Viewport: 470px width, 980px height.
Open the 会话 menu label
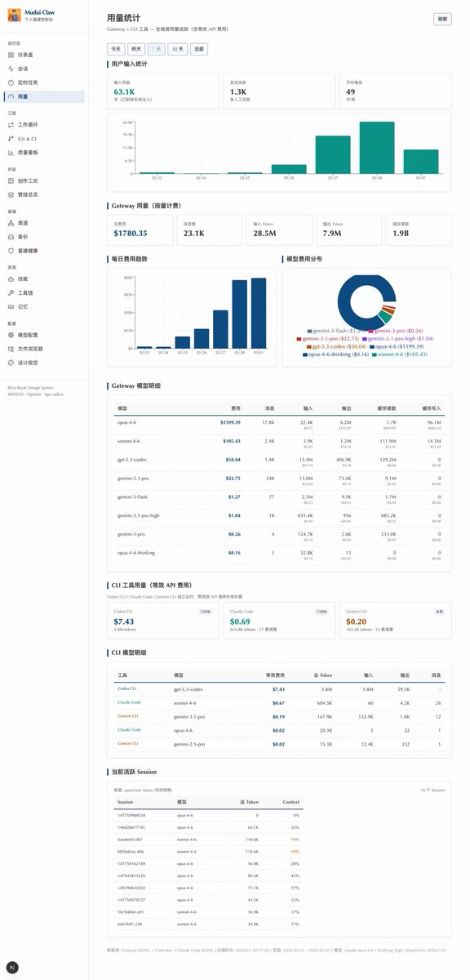tap(24, 69)
